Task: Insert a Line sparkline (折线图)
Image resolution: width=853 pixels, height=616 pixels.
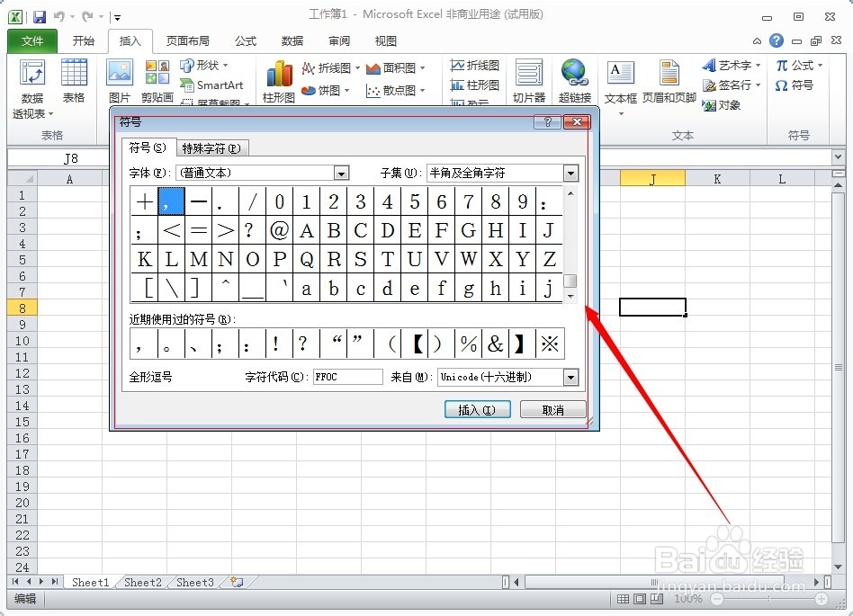Action: coord(475,66)
